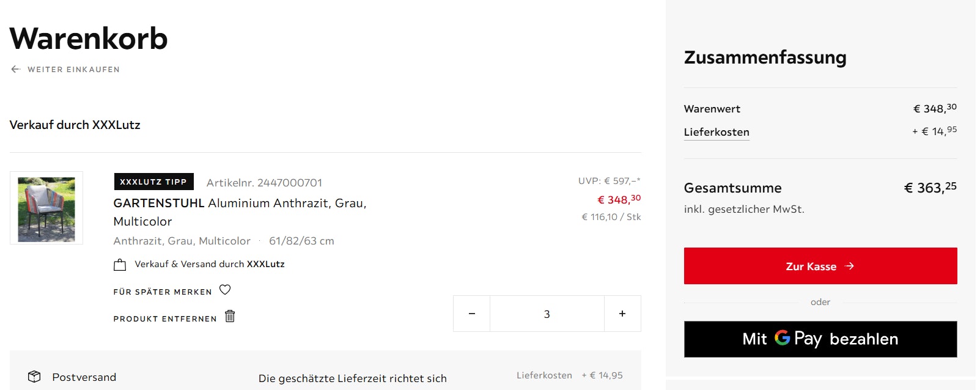Open the Lieferkosten link in summary
Image resolution: width=980 pixels, height=390 pixels.
point(717,132)
